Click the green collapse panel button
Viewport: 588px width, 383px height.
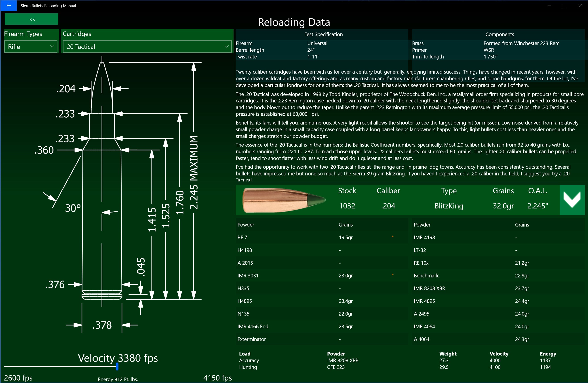pos(31,19)
